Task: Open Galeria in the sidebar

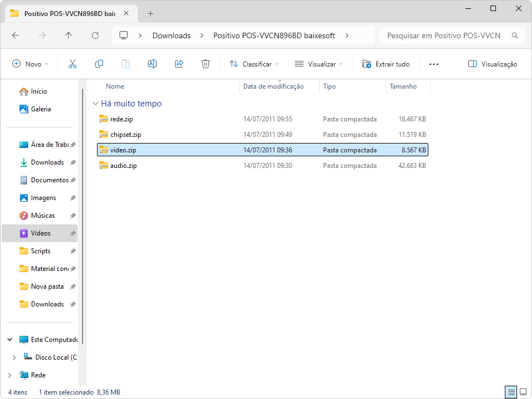Action: (x=35, y=109)
